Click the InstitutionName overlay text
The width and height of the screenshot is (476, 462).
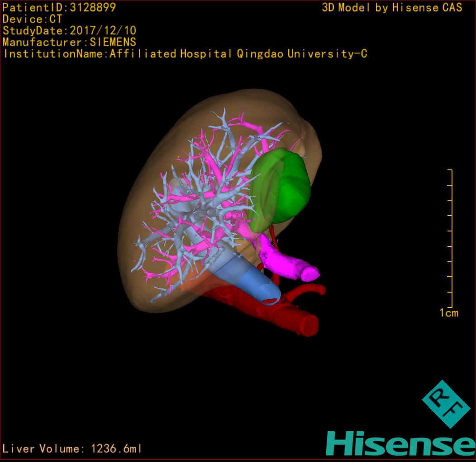pos(185,54)
